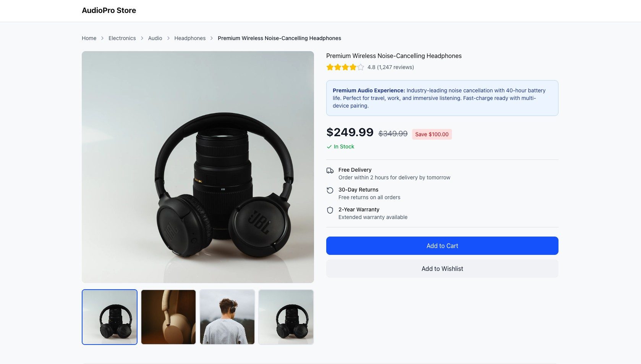
Task: Select Add to Wishlist
Action: point(442,269)
